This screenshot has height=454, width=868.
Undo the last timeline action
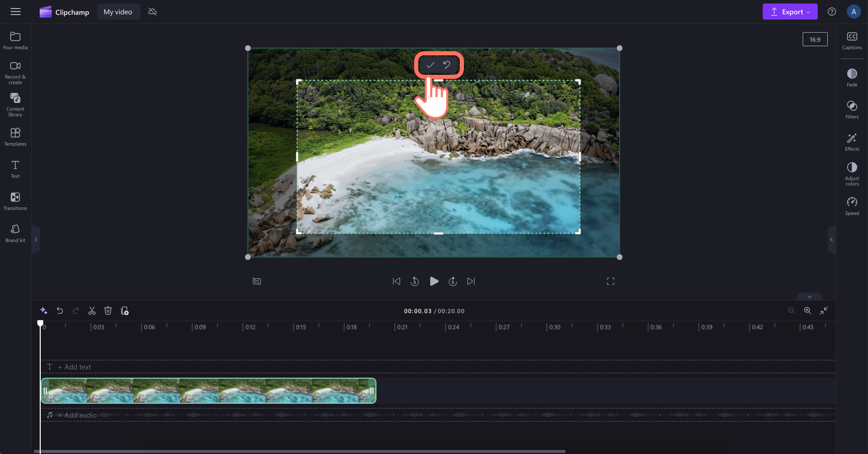point(60,311)
